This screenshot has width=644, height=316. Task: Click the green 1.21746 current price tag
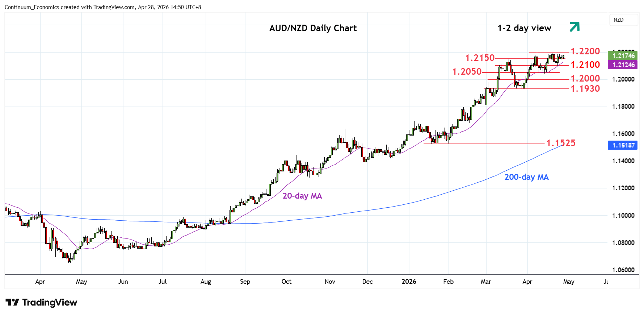pos(623,55)
